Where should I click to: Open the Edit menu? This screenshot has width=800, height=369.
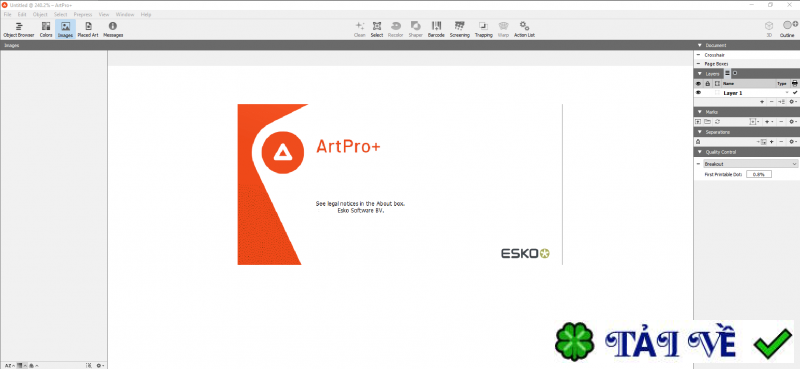[22, 14]
